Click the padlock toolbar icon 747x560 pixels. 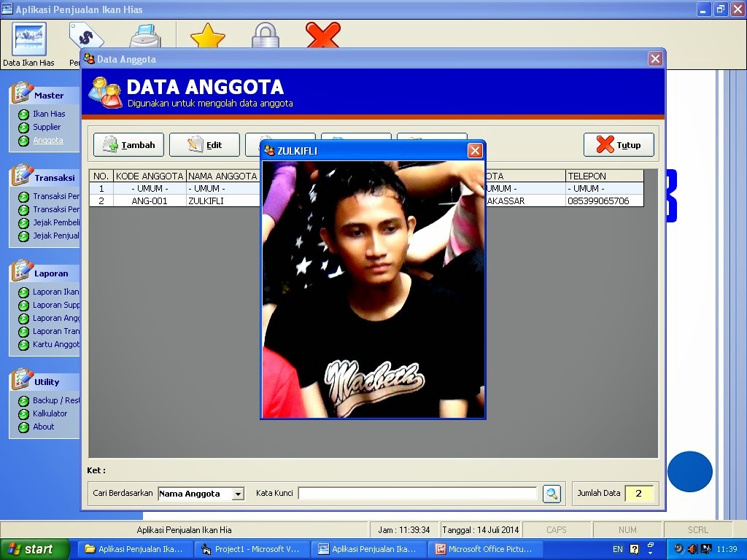(266, 36)
